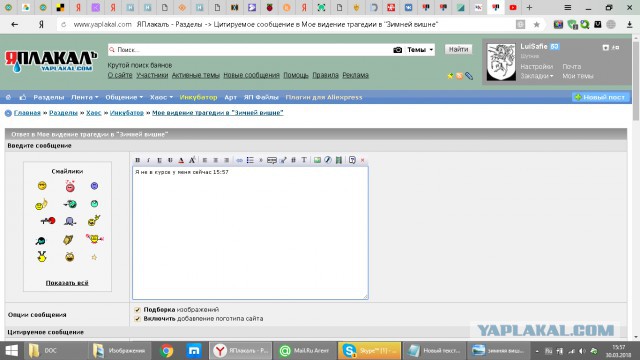Viewport: 640px width, 360px height.
Task: Click the home icon in the blue navigation bar
Action: coord(8,97)
